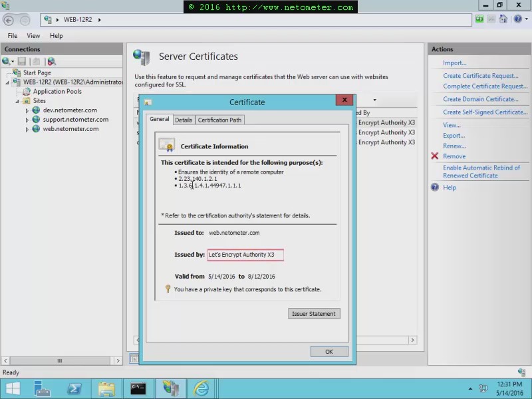Click the Application Pools gear icon
Screen dimensions: 532x399
(x=27, y=91)
